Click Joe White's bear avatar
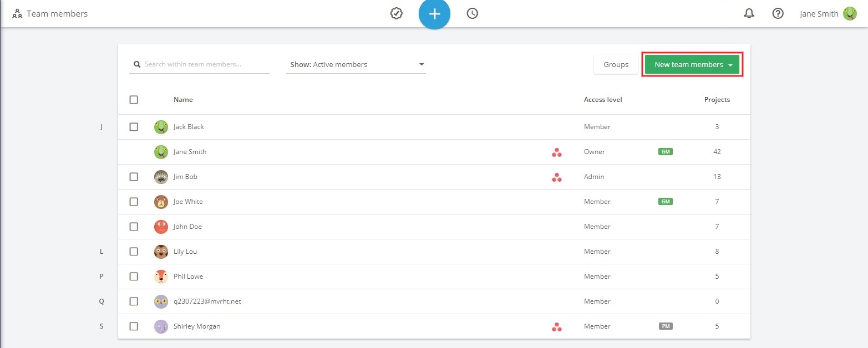 [x=161, y=202]
